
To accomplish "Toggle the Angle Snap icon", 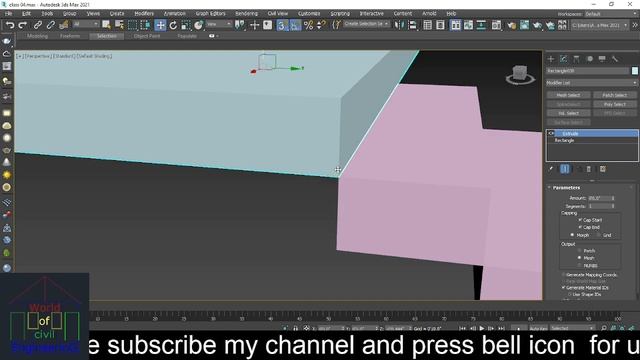I will [295, 25].
